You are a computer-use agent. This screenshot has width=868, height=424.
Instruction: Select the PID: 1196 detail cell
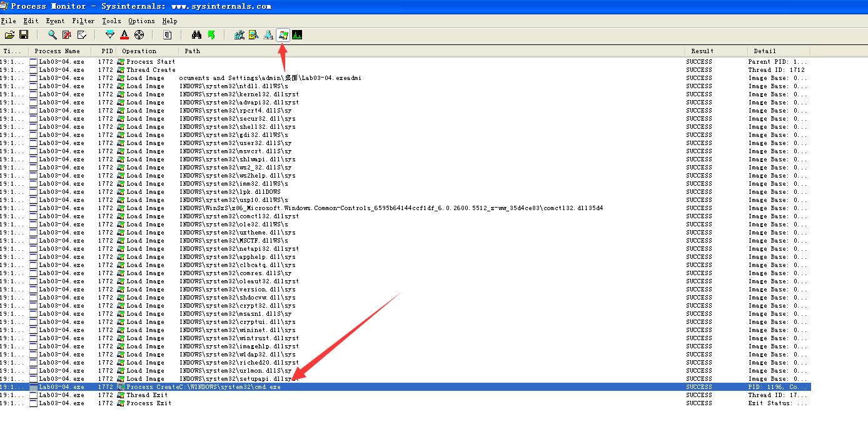[x=778, y=387]
